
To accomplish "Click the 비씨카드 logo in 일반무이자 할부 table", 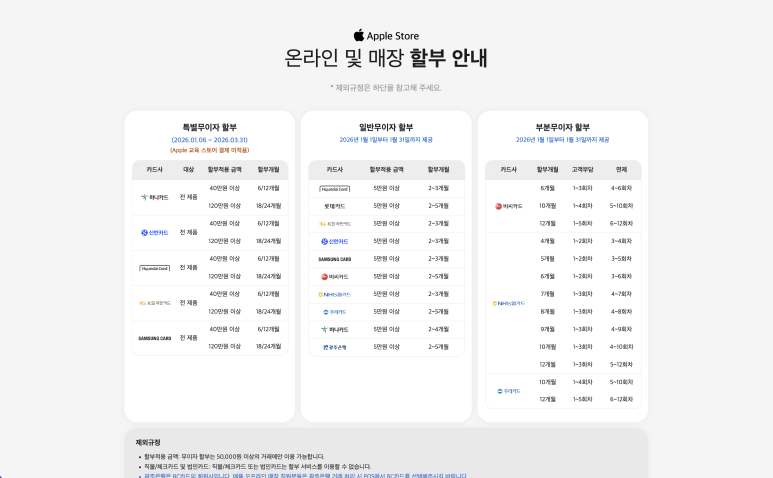I will [335, 277].
